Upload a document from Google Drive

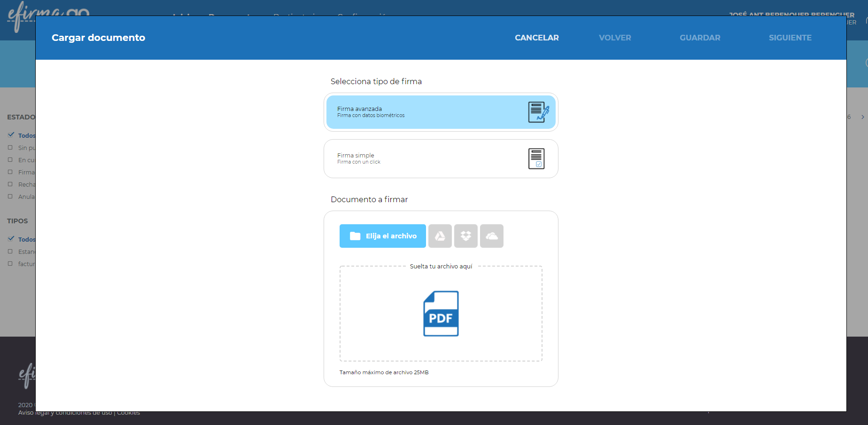[x=440, y=236]
